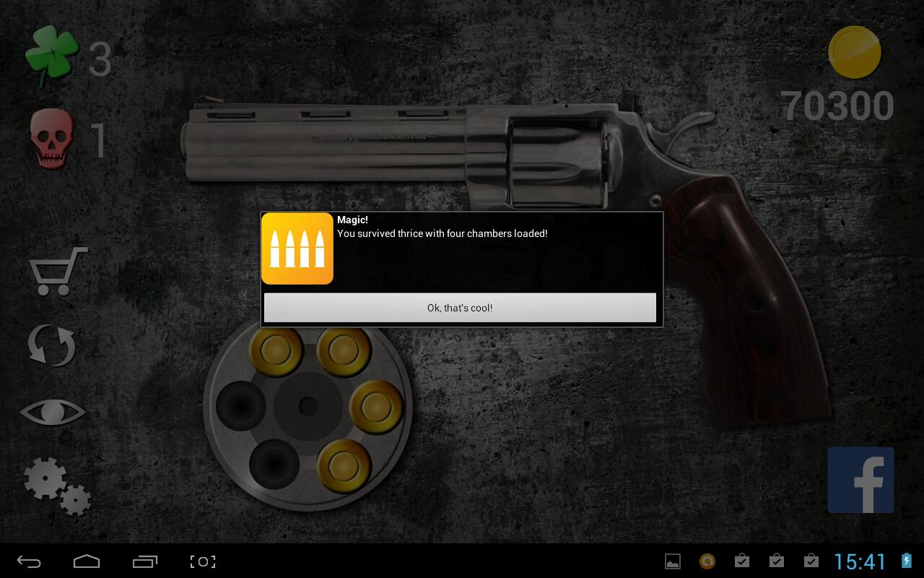Tap the "You survived thrice" achievement message

(x=443, y=233)
